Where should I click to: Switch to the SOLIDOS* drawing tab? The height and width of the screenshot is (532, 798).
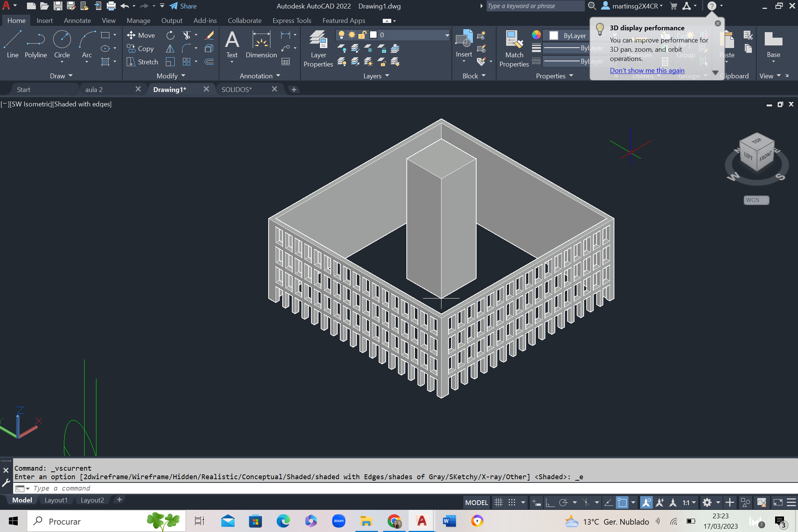[236, 89]
